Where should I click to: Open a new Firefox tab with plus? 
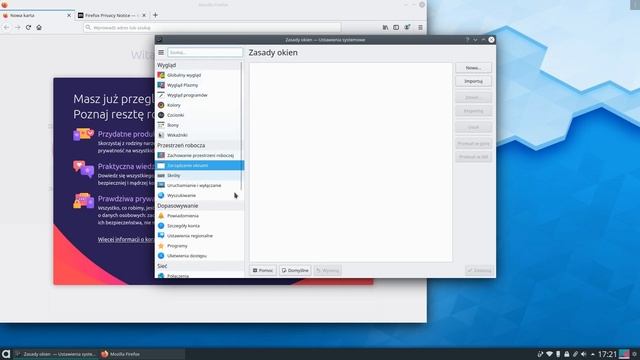[x=155, y=15]
